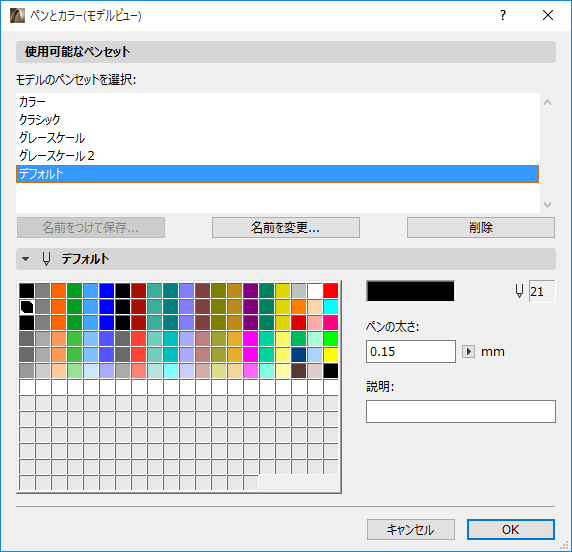The image size is (572, 552).
Task: Click the 名前を変更... button
Action: coord(286,228)
